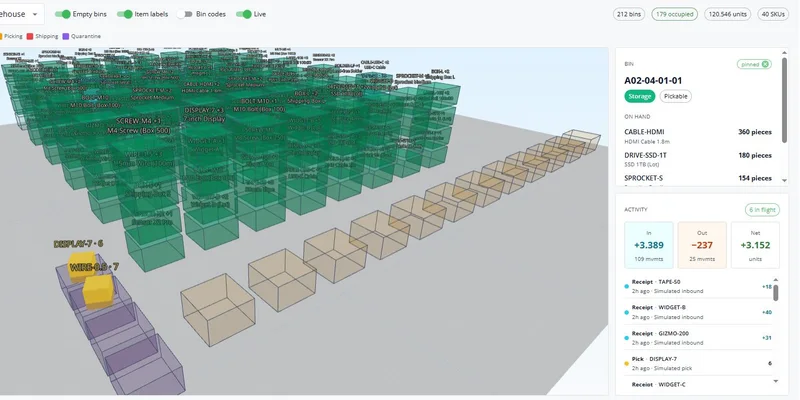The image size is (800, 400).
Task: Click the Picking legend swatch
Action: coord(1,36)
